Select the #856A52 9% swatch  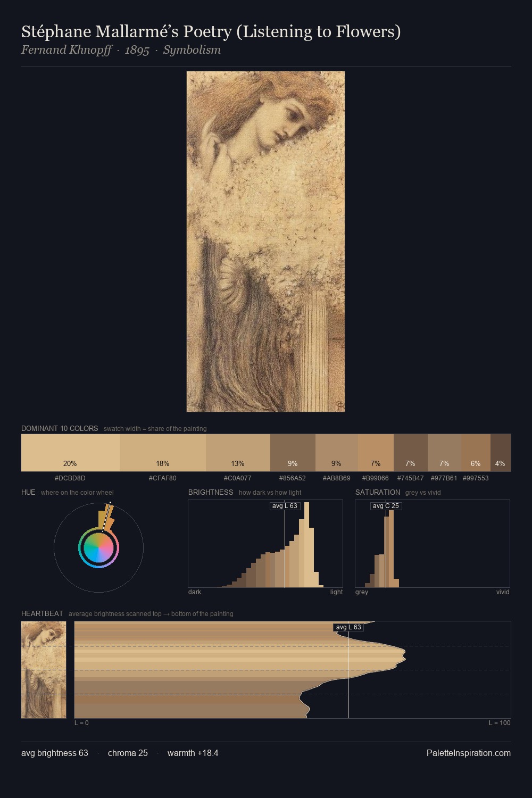(x=293, y=453)
